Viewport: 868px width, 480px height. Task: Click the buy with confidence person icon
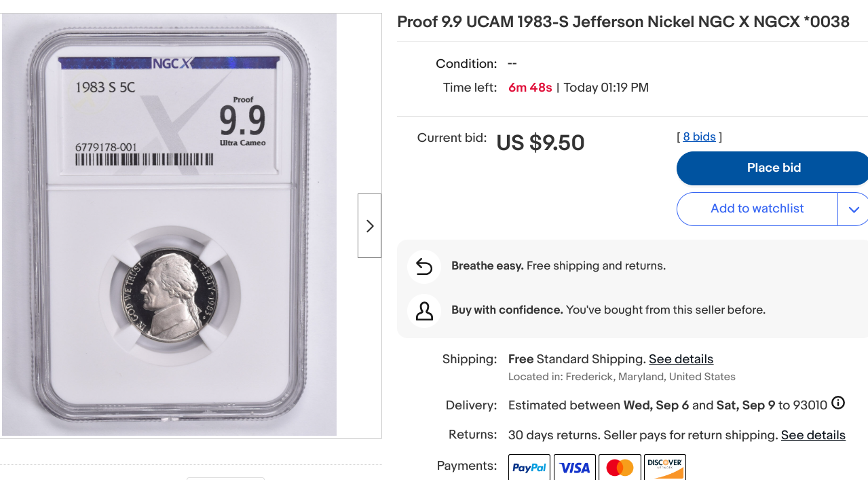[x=424, y=311]
